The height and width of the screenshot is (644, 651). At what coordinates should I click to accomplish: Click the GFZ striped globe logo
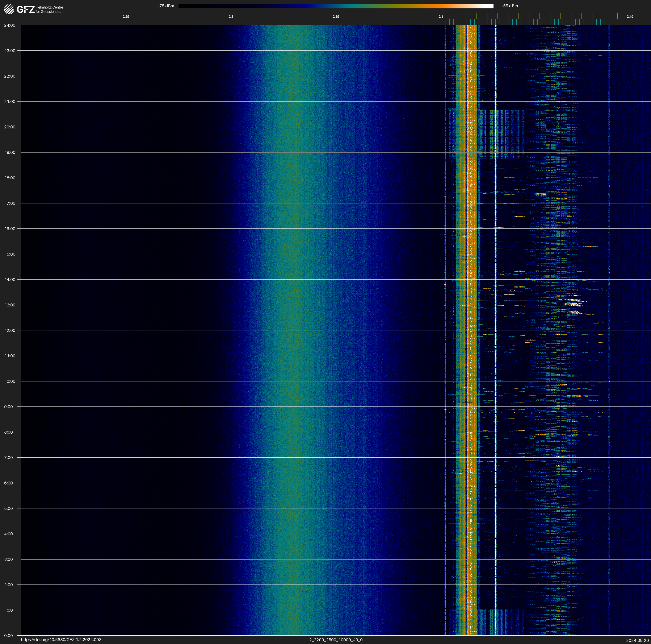point(9,9)
